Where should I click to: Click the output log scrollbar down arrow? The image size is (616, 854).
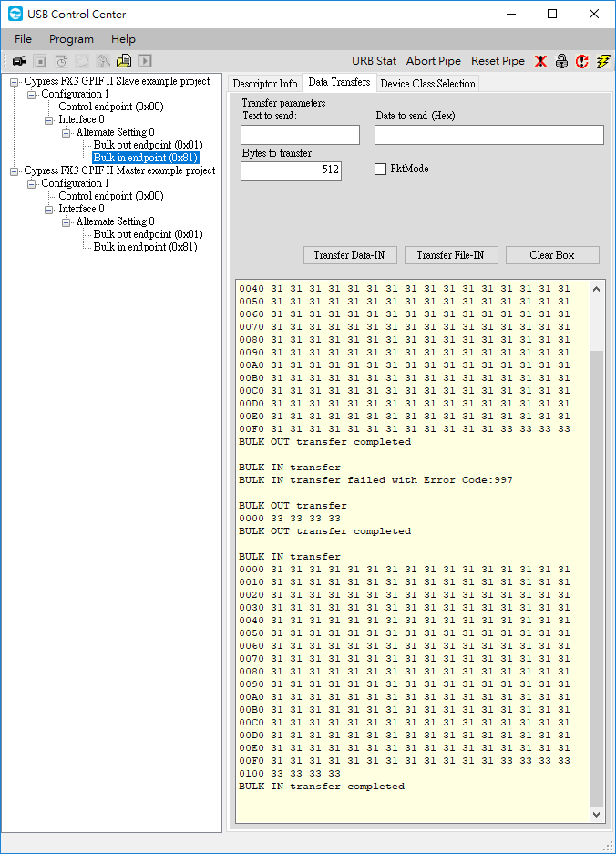coord(596,814)
